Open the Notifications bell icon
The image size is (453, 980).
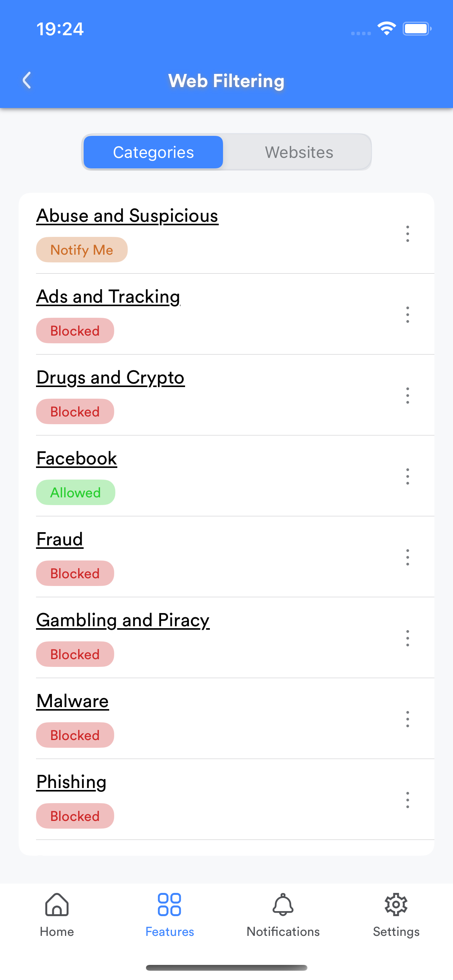pyautogui.click(x=283, y=905)
